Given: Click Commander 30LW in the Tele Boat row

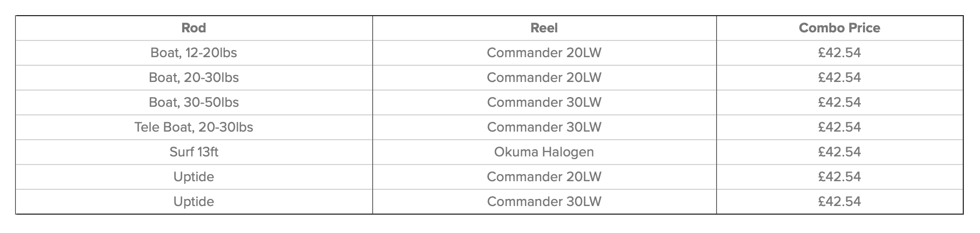Looking at the screenshot, I should click(544, 127).
